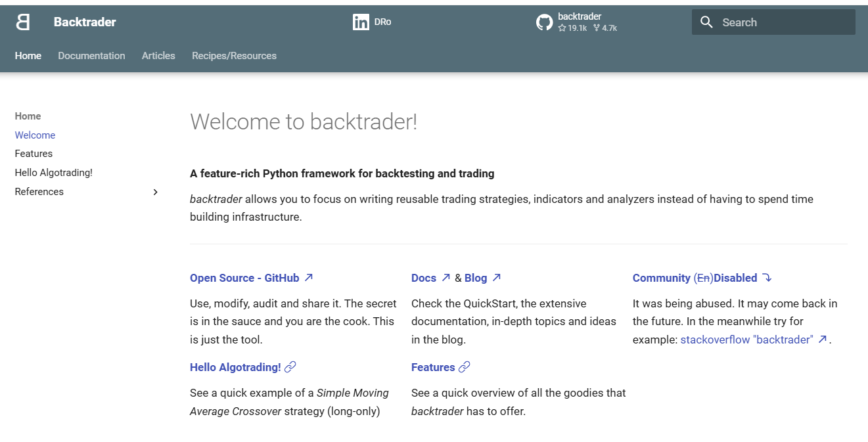Open the Open Source - GitHub link

(x=244, y=278)
